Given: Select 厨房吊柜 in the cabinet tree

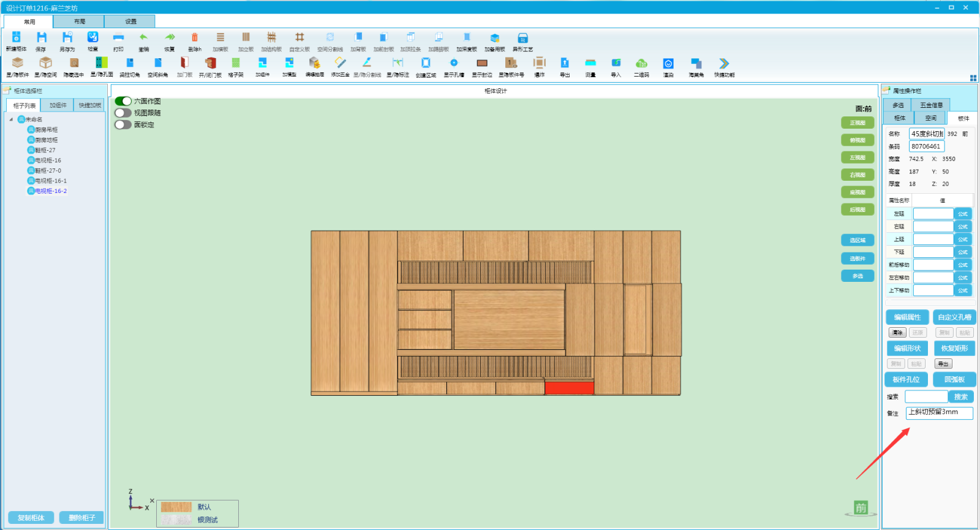Looking at the screenshot, I should [x=46, y=130].
